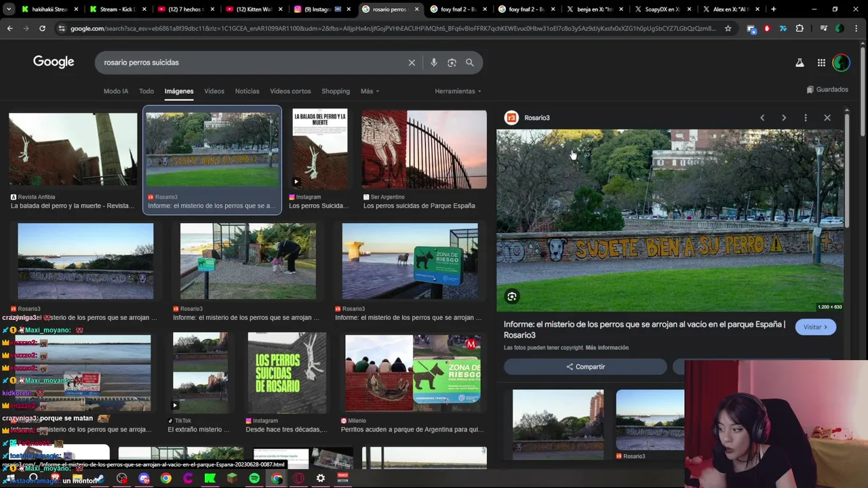The height and width of the screenshot is (488, 868).
Task: Switch to the Noticias tab
Action: coord(247,91)
